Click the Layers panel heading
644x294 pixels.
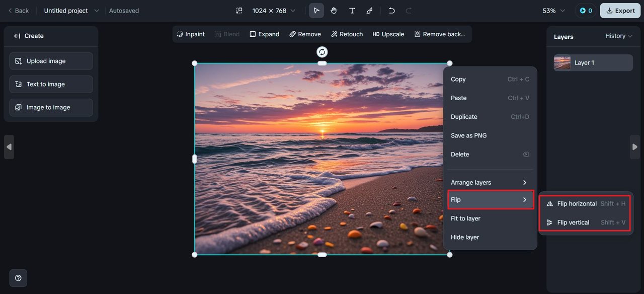tap(563, 37)
